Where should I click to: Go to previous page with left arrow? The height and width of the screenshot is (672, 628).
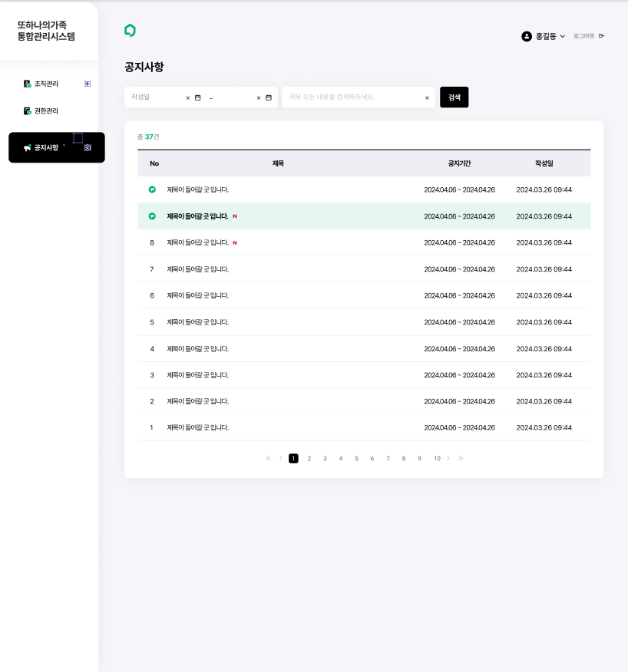coord(280,458)
